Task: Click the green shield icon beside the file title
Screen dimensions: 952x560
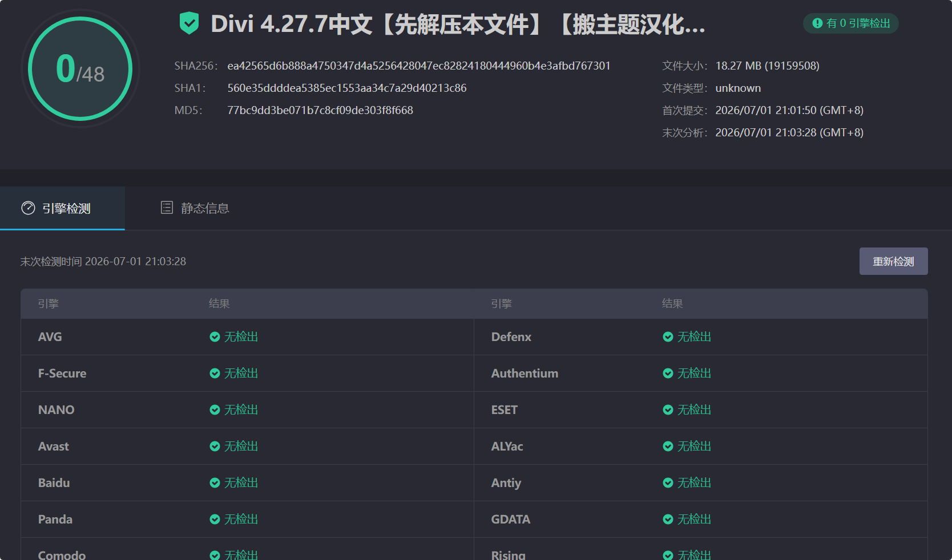Action: click(189, 23)
